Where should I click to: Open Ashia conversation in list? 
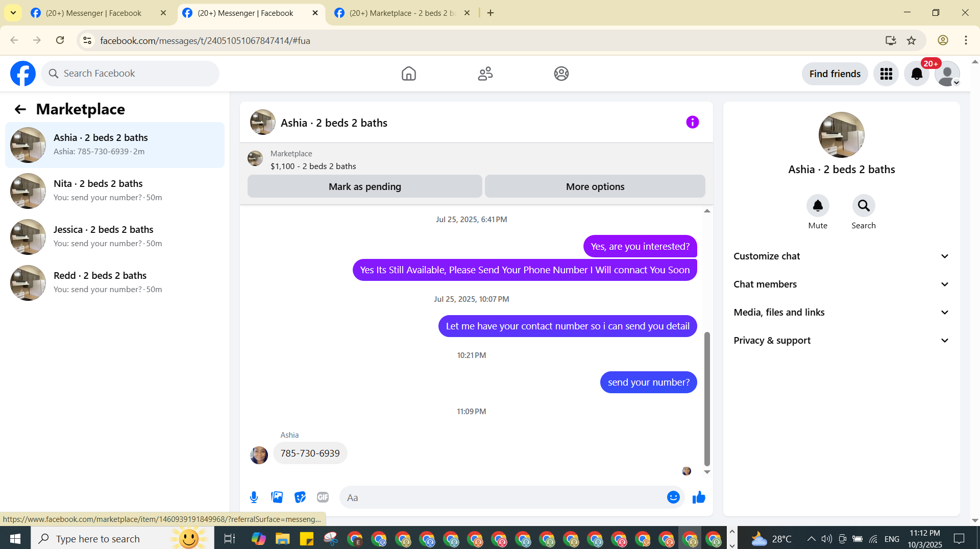115,145
